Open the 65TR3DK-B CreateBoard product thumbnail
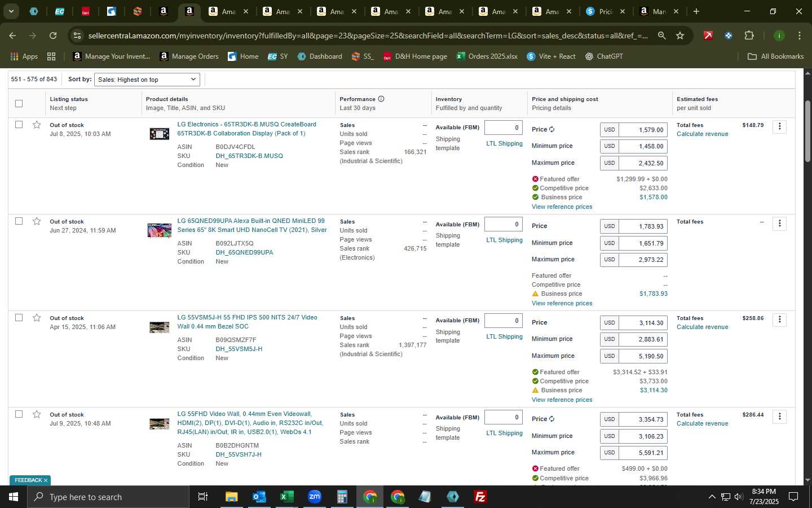 160,134
